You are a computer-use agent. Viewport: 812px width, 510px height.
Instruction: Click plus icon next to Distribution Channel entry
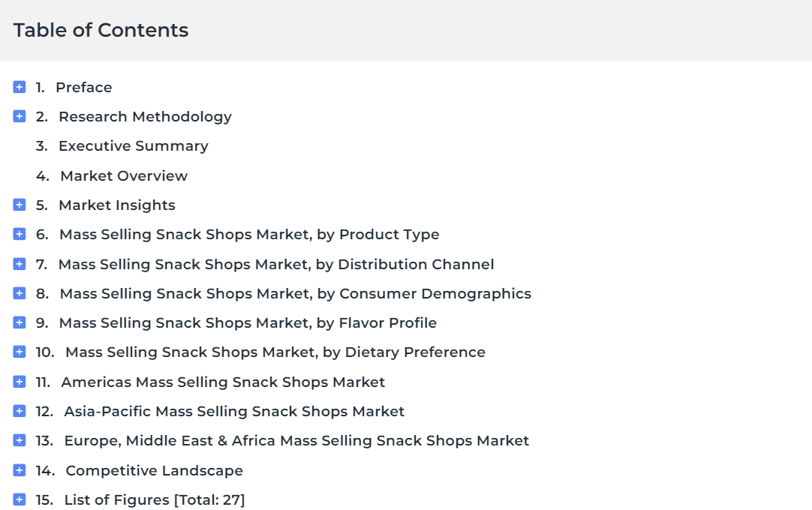click(x=20, y=264)
